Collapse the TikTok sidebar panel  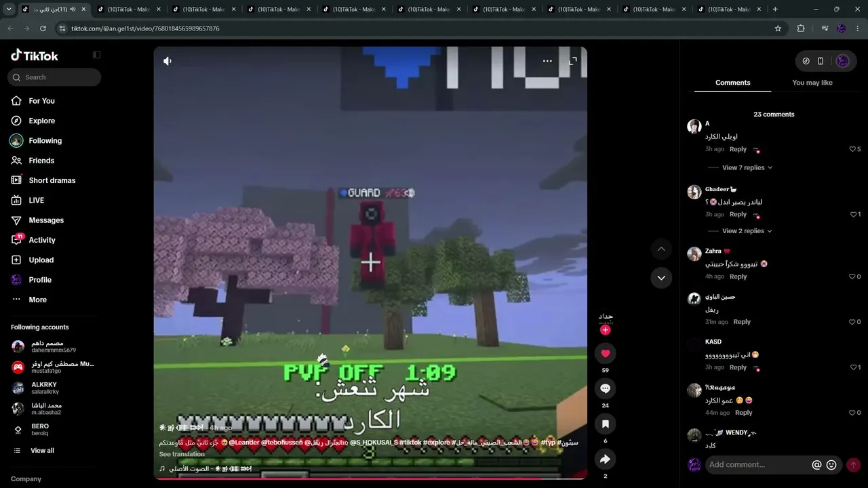tap(96, 55)
